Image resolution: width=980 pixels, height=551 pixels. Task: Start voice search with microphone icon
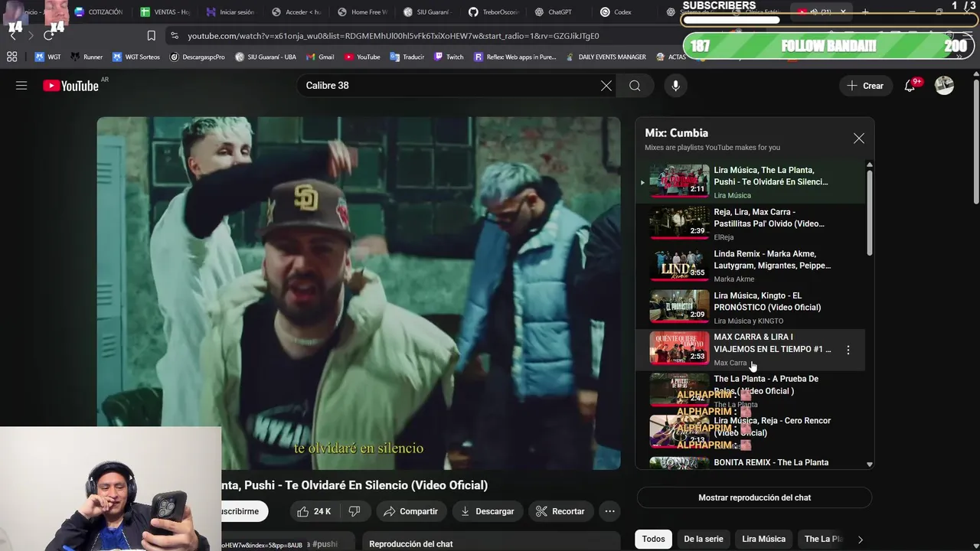(x=675, y=86)
